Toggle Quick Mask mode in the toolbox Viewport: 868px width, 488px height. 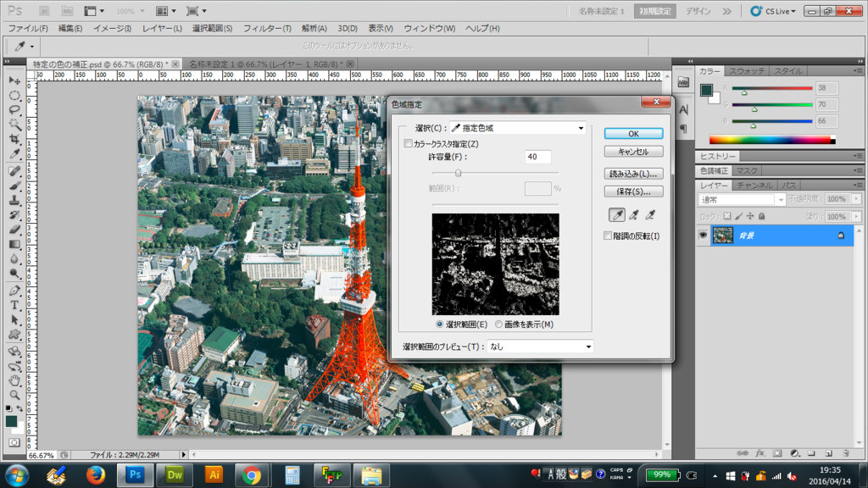(14, 442)
